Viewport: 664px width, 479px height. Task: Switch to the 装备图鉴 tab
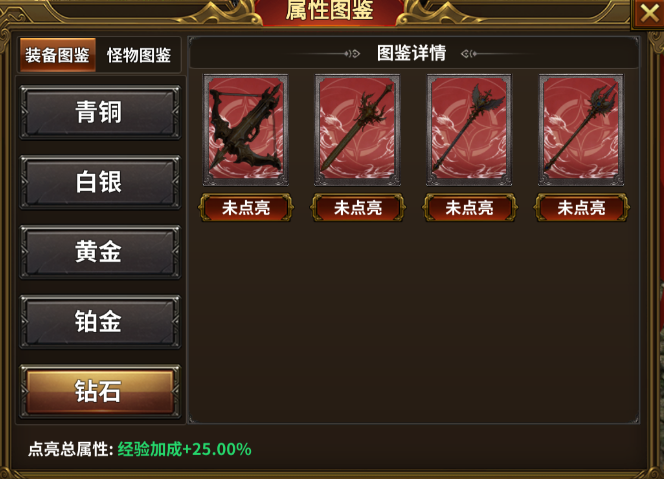point(58,55)
